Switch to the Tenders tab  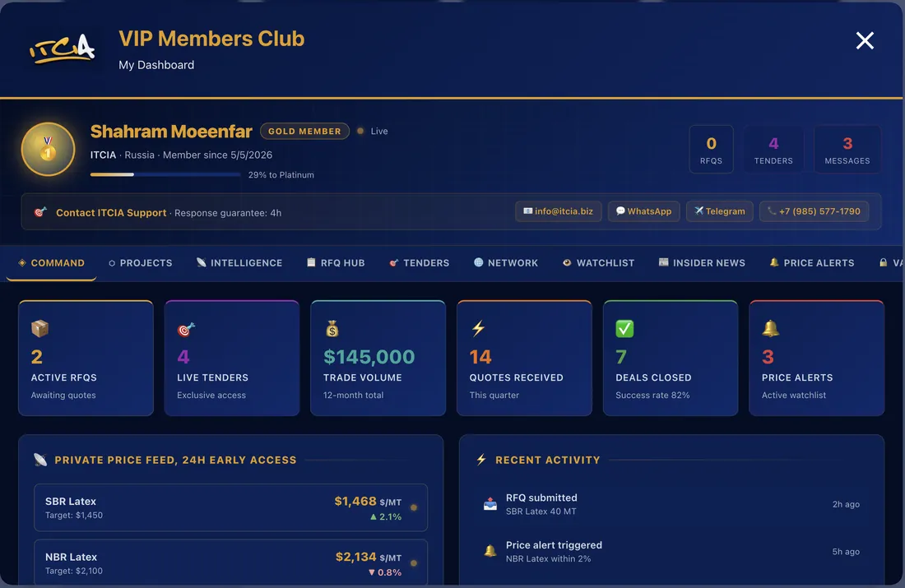pyautogui.click(x=419, y=262)
